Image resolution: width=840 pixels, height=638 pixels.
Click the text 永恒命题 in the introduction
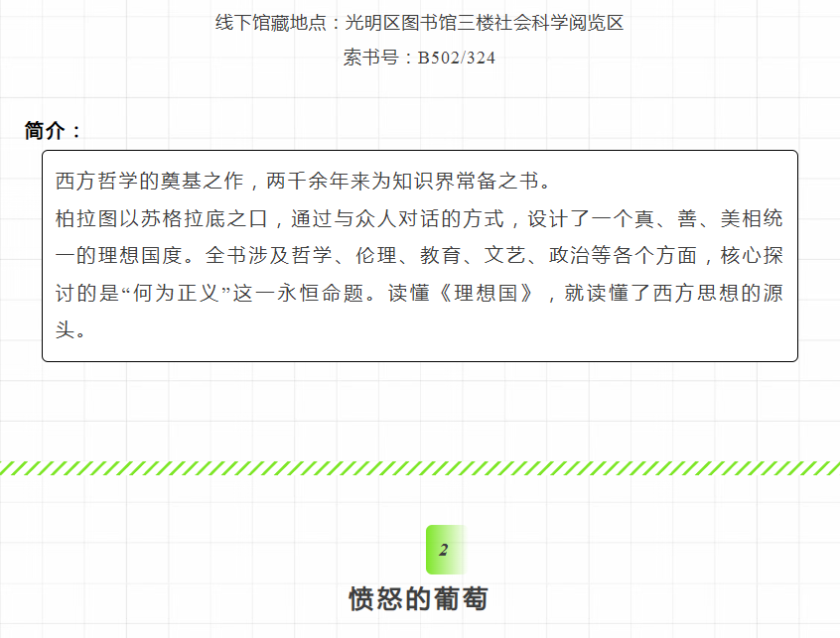tap(317, 294)
